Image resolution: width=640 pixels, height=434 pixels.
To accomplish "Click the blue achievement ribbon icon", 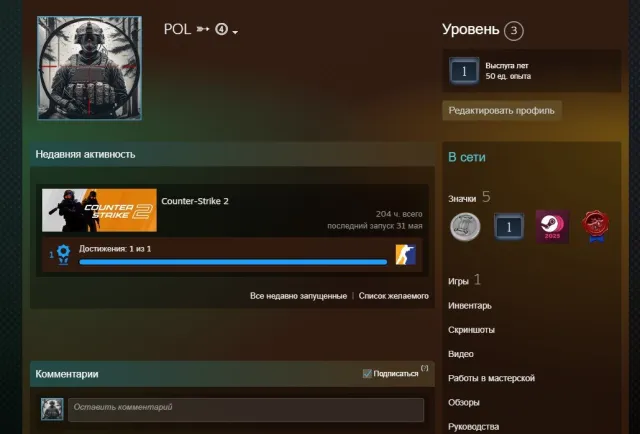I will point(63,255).
